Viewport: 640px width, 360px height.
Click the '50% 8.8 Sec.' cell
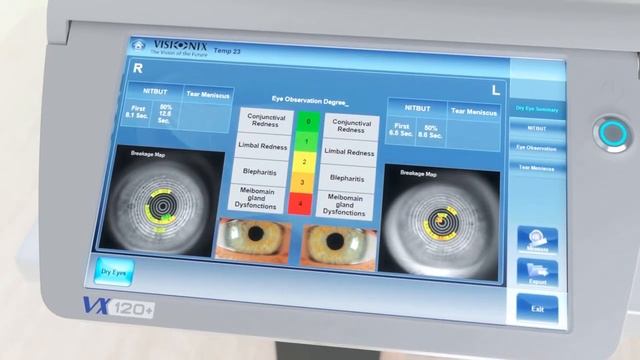coord(431,132)
